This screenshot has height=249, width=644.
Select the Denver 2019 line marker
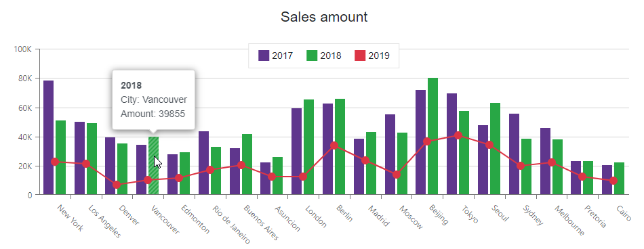pyautogui.click(x=117, y=185)
